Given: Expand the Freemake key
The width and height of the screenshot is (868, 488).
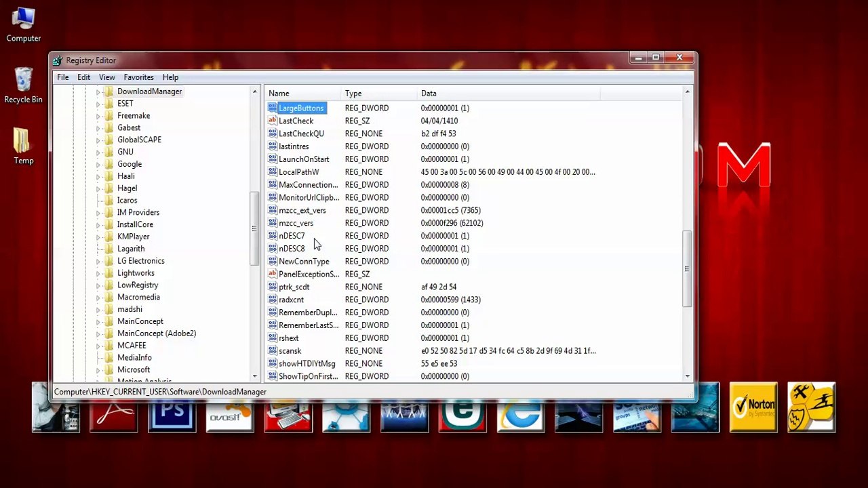Looking at the screenshot, I should tap(98, 116).
